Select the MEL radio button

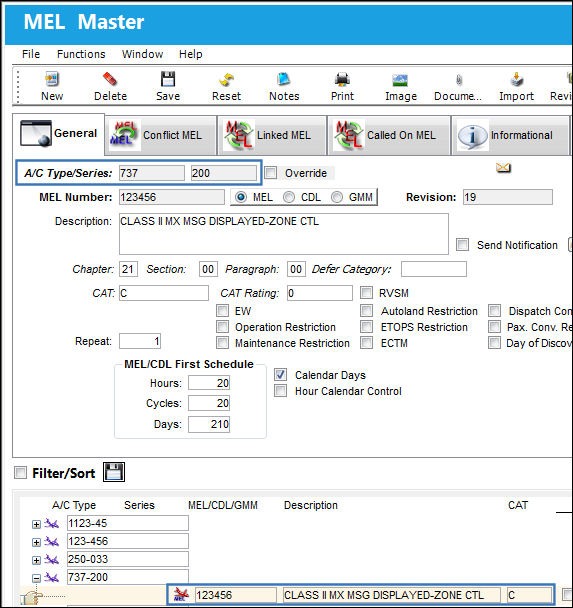point(241,197)
